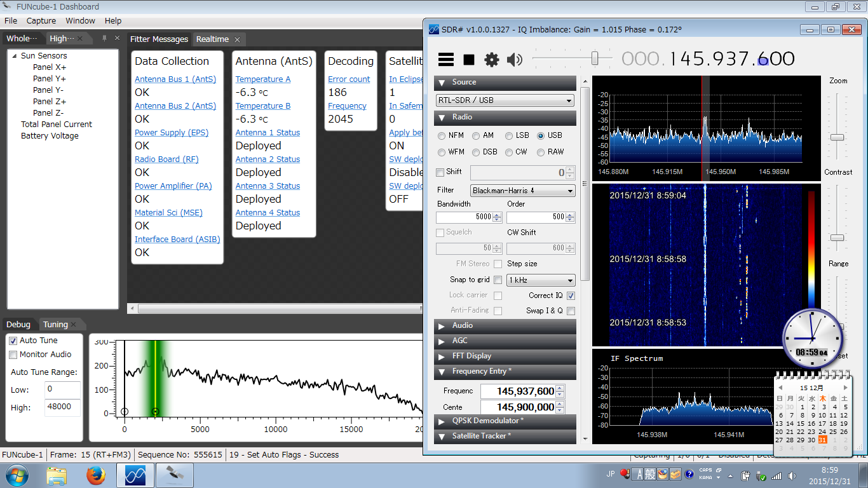Enable the Monitor Audio checkbox
868x488 pixels.
[x=13, y=355]
